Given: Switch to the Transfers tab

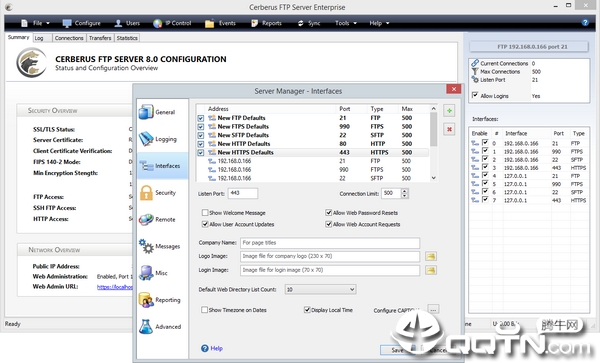Looking at the screenshot, I should tap(100, 38).
